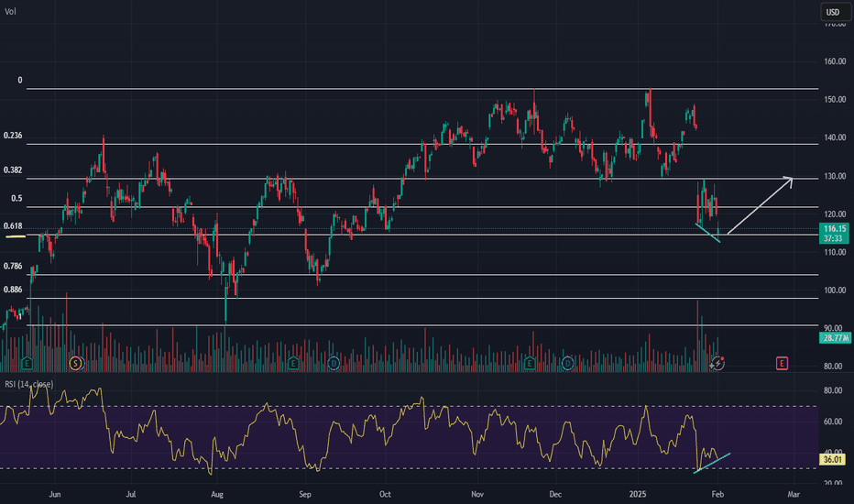Click the Nov label on time axis

click(x=477, y=494)
